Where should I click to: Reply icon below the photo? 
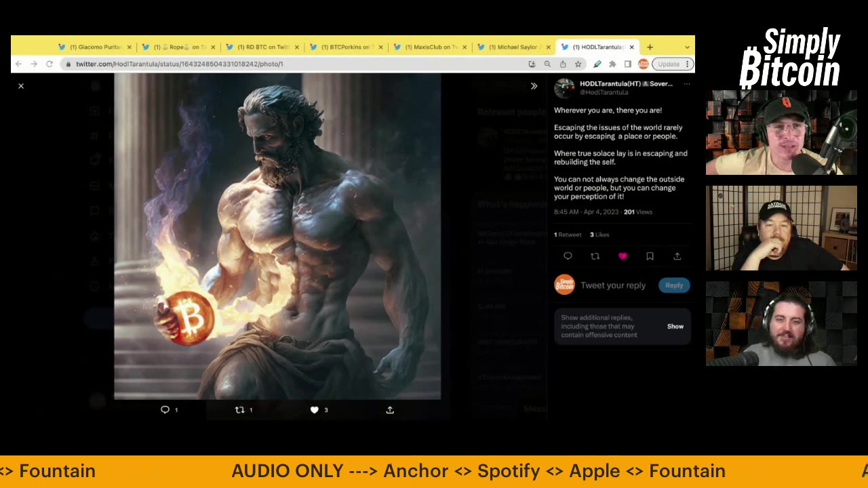tap(165, 409)
